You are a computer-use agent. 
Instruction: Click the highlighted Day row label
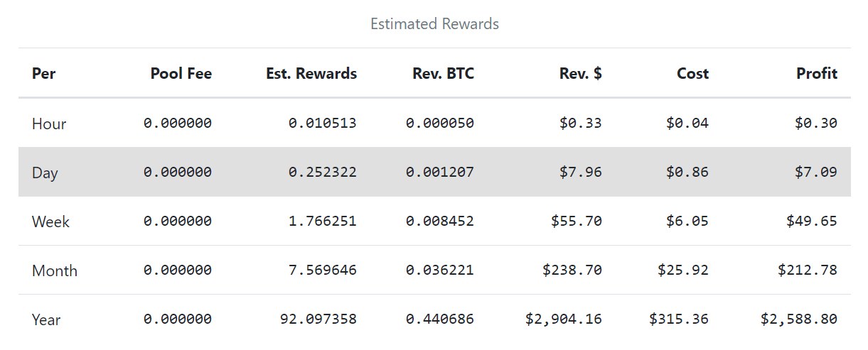click(x=45, y=173)
